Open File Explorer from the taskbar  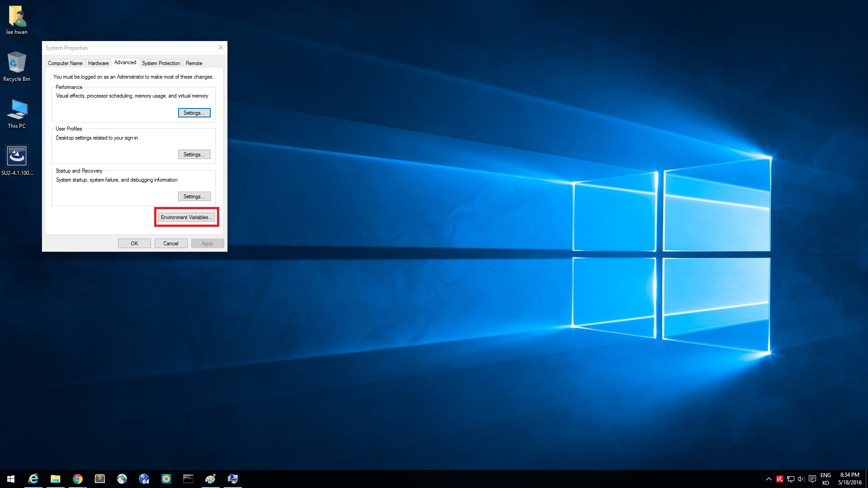point(56,479)
